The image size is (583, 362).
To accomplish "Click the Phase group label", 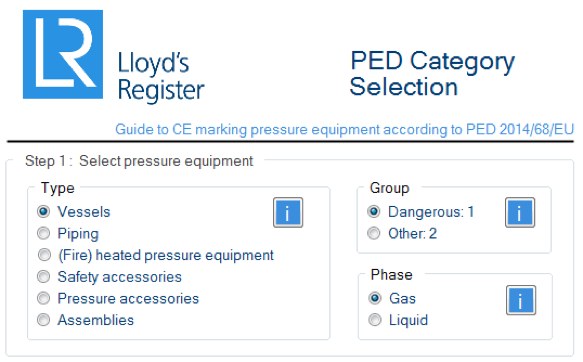I will [392, 275].
